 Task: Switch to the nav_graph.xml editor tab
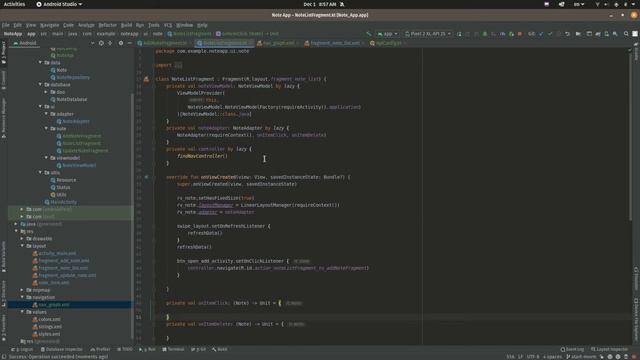click(278, 43)
